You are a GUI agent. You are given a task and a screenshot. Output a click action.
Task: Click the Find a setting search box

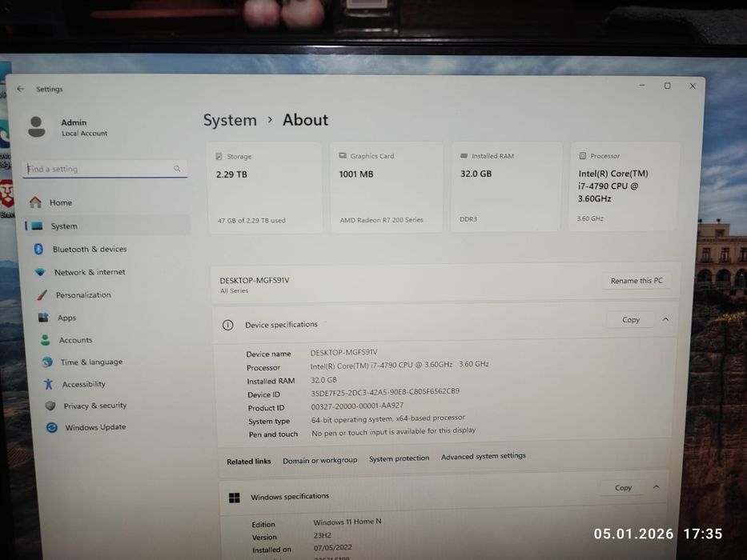105,169
